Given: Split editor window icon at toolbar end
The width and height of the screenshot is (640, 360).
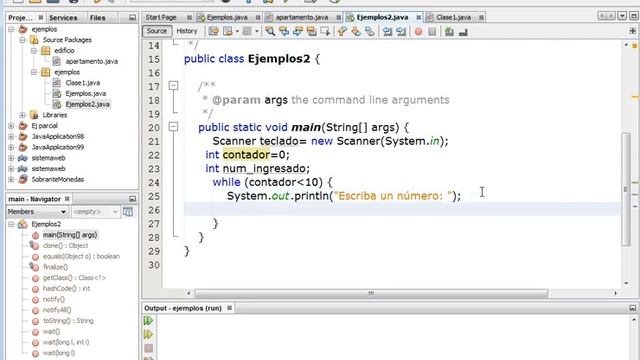Looking at the screenshot, I should pyautogui.click(x=632, y=31).
